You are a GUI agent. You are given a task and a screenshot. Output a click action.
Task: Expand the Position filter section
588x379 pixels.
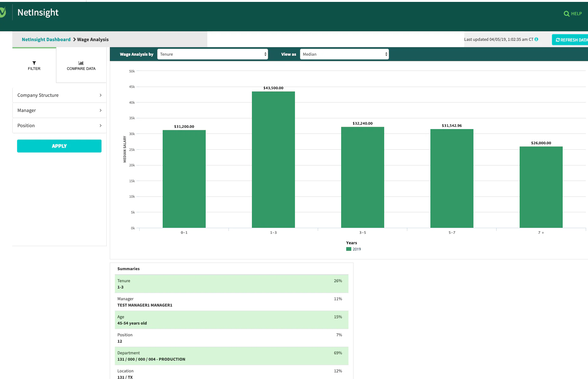(x=59, y=126)
